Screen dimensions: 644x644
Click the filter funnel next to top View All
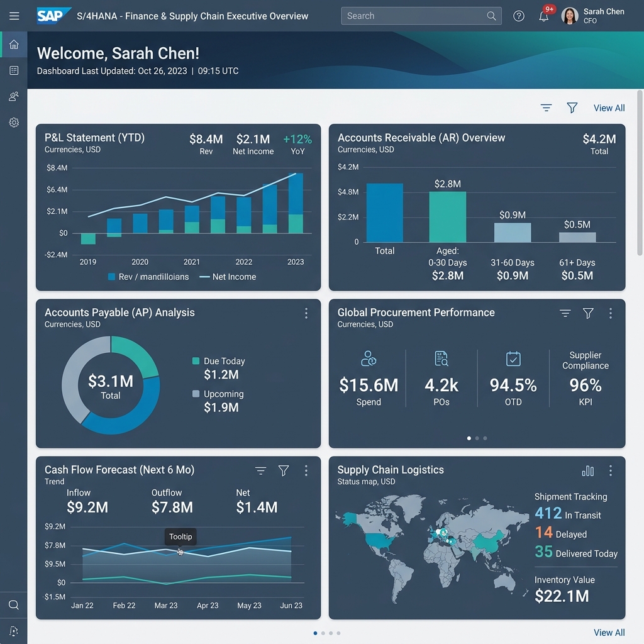(x=572, y=108)
